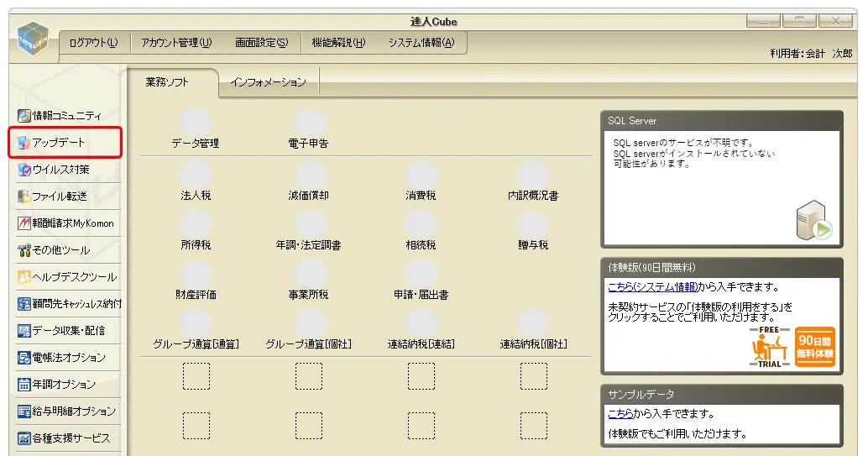This screenshot has height=456, width=868.
Task: Open the データ管理 application
Action: point(196,130)
